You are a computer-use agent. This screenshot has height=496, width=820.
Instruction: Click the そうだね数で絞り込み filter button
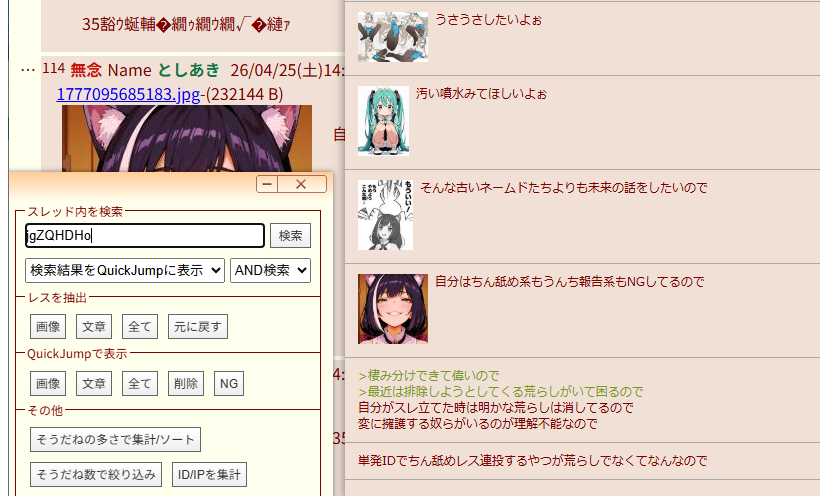(x=96, y=475)
